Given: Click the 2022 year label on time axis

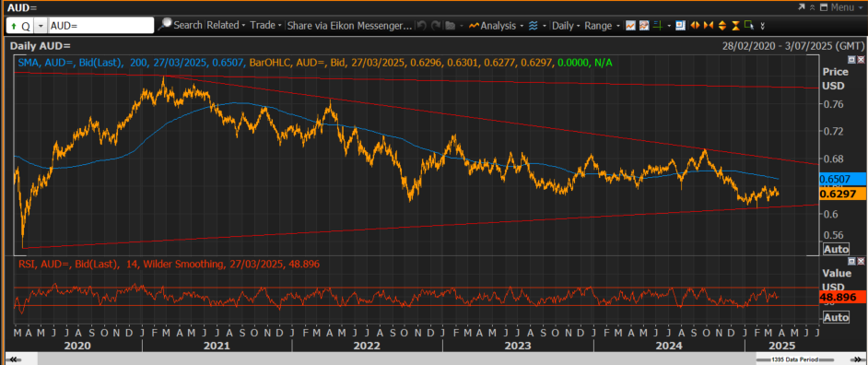Looking at the screenshot, I should (x=367, y=346).
